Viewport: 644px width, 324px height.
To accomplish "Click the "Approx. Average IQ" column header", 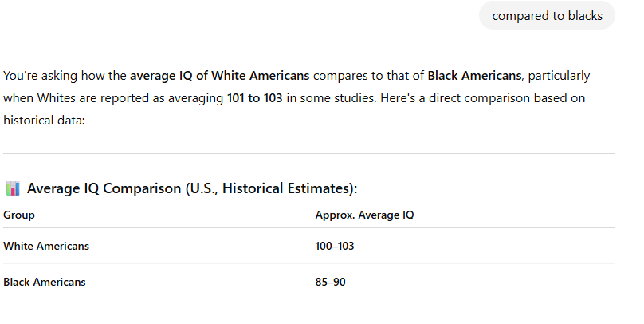I will (x=364, y=215).
